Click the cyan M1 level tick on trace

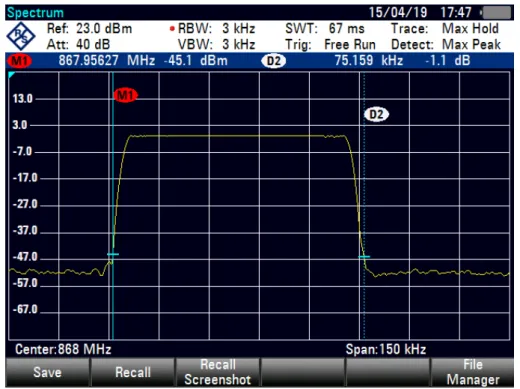point(113,254)
